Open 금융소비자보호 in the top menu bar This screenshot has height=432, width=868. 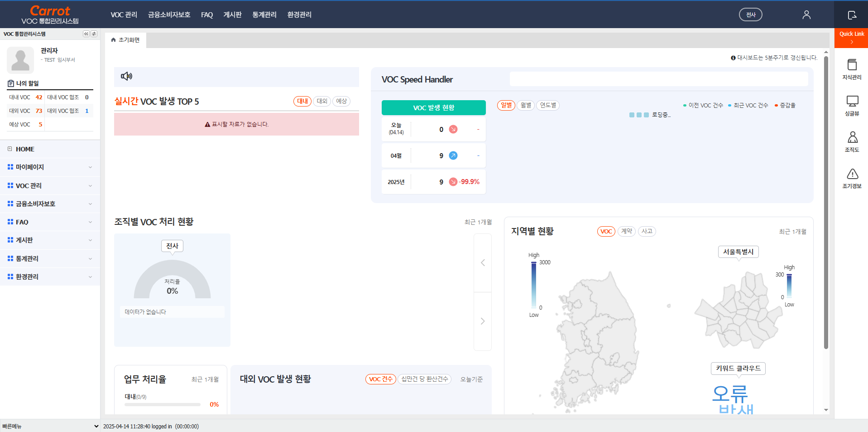(169, 15)
